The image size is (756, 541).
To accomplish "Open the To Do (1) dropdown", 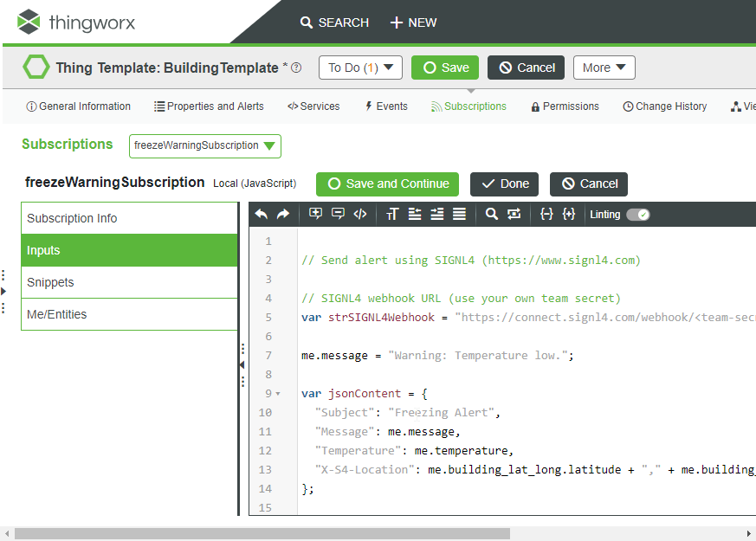I will [360, 68].
